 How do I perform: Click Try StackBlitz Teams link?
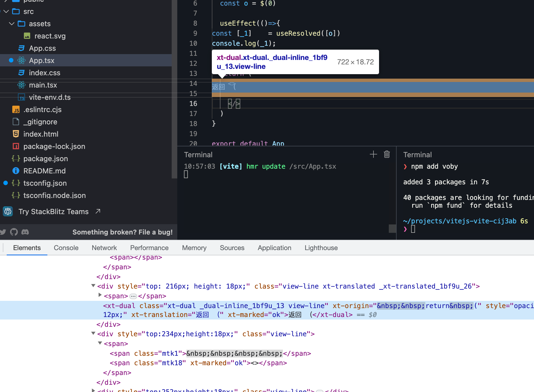point(54,212)
